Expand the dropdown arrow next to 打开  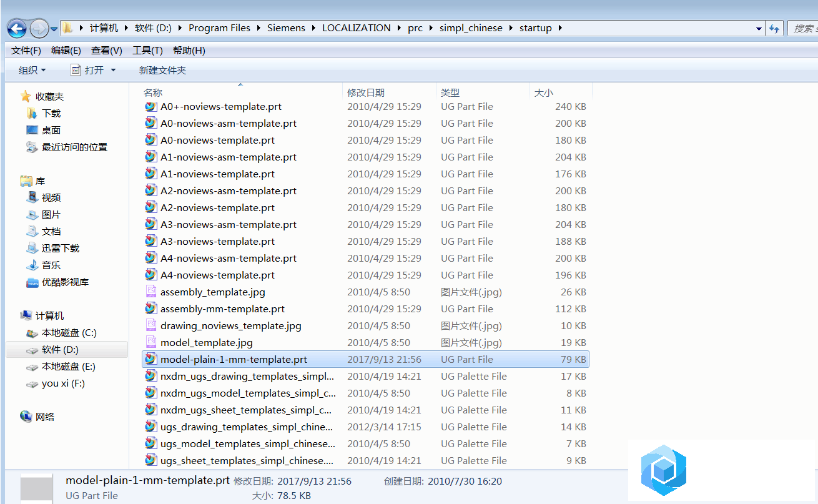point(113,71)
